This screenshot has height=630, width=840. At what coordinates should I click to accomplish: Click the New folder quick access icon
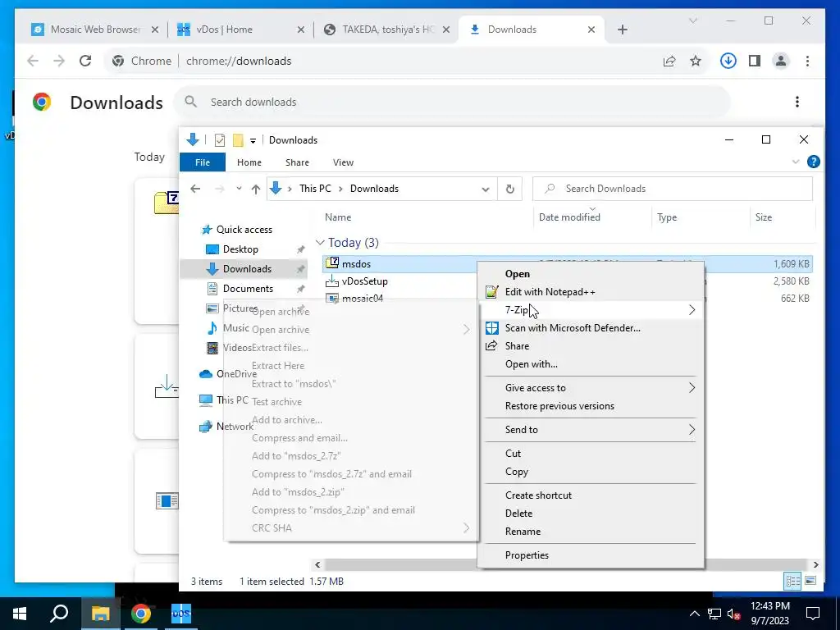238,140
